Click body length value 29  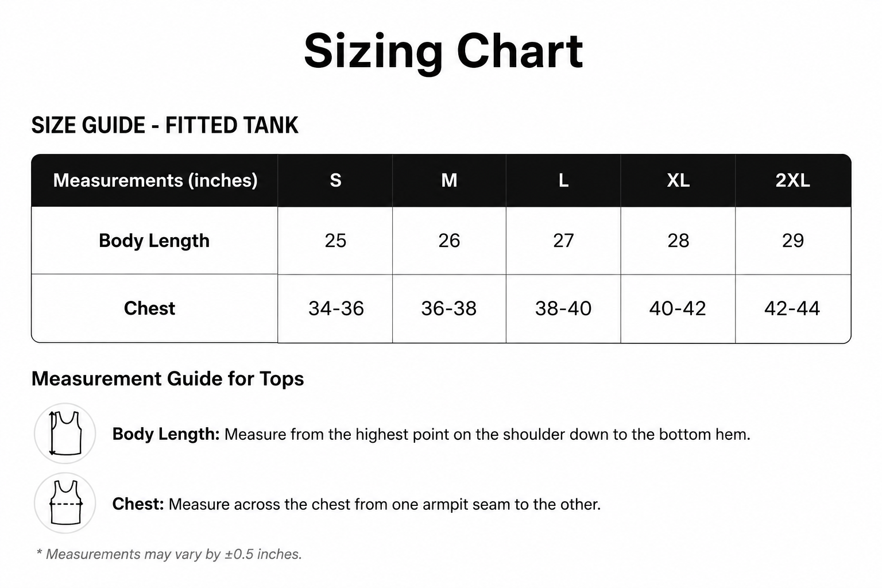[x=793, y=241]
